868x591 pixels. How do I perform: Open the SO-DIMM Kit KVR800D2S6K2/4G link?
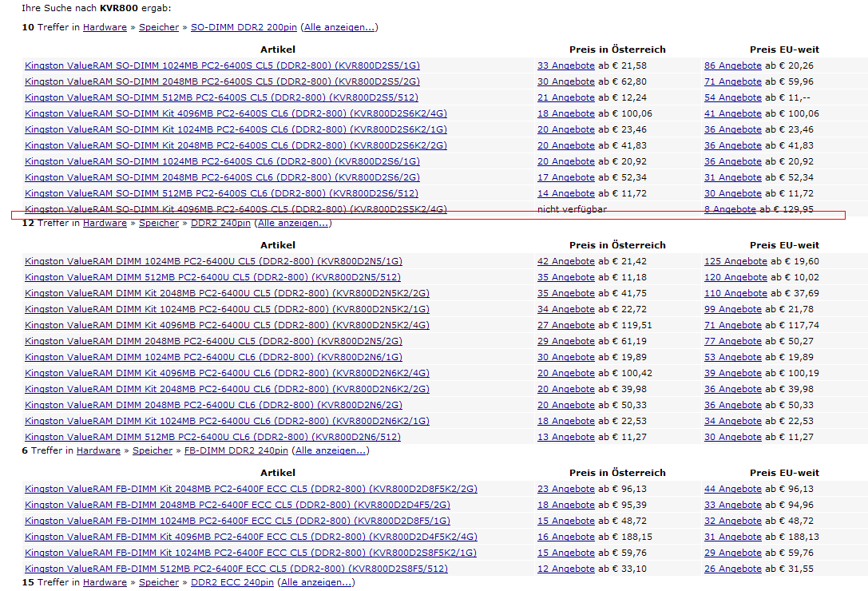tap(236, 113)
